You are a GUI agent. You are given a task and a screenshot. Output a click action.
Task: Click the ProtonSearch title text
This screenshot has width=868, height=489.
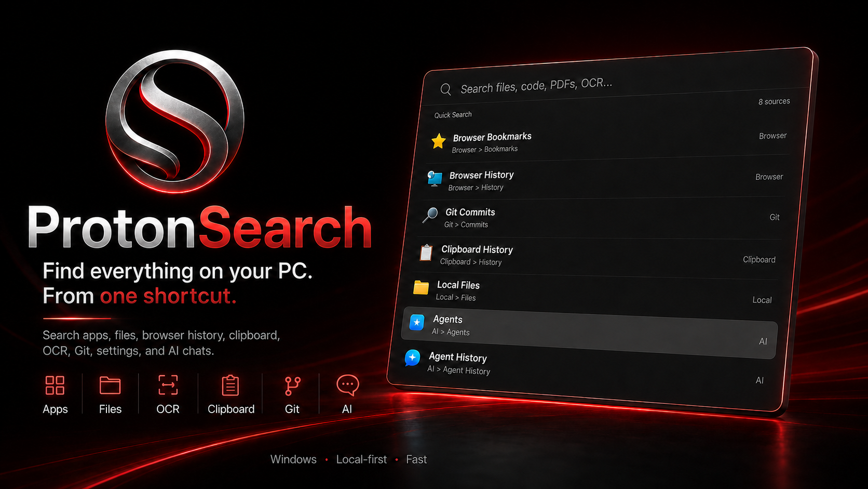(x=200, y=227)
